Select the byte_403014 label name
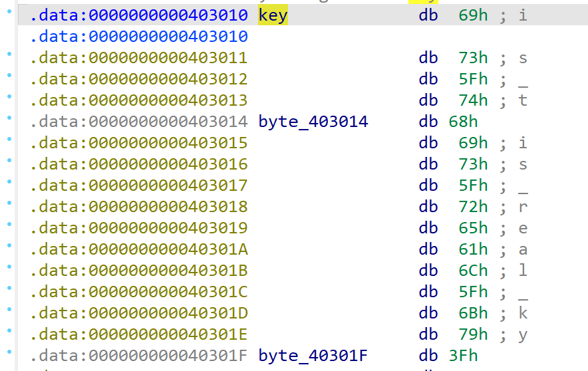The width and height of the screenshot is (588, 371). click(x=313, y=122)
